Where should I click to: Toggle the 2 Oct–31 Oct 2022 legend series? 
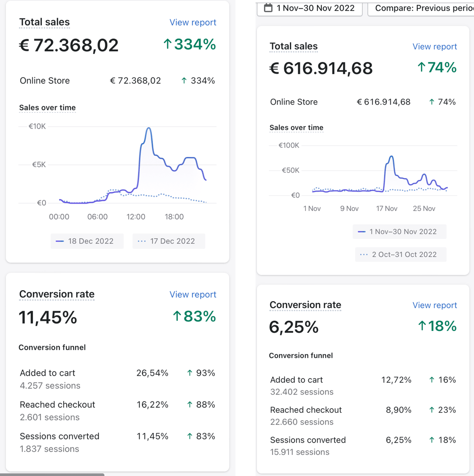click(x=400, y=254)
